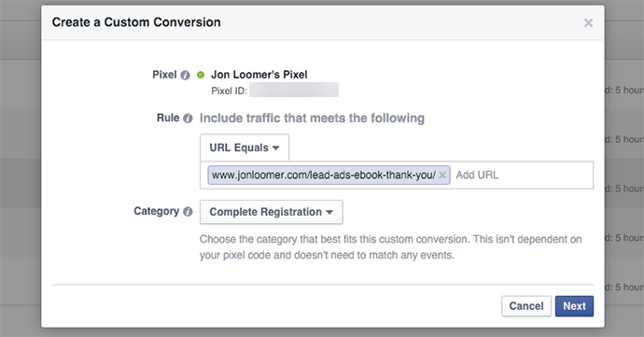Cancel the custom conversion
The height and width of the screenshot is (337, 644).
tap(526, 306)
